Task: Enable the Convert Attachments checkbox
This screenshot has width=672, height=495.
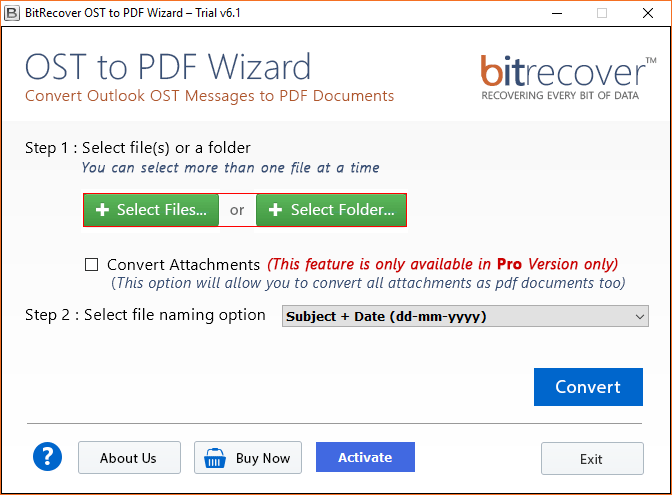Action: (x=91, y=264)
